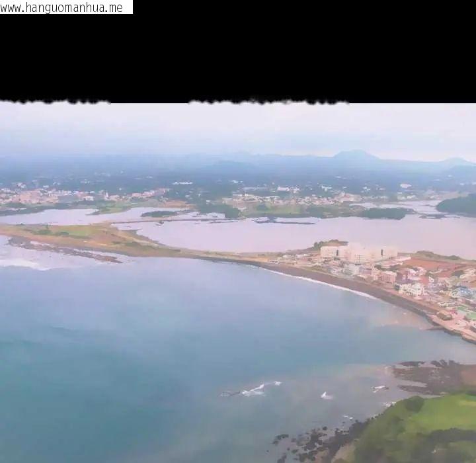Open the www.hanguomanhua.me watermark link
This screenshot has height=463, width=476.
tap(61, 7)
